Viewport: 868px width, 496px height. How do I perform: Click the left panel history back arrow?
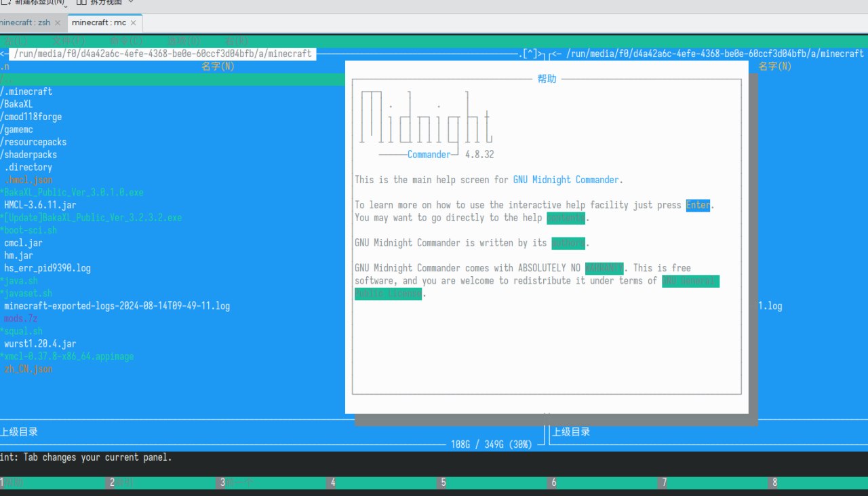[x=3, y=54]
